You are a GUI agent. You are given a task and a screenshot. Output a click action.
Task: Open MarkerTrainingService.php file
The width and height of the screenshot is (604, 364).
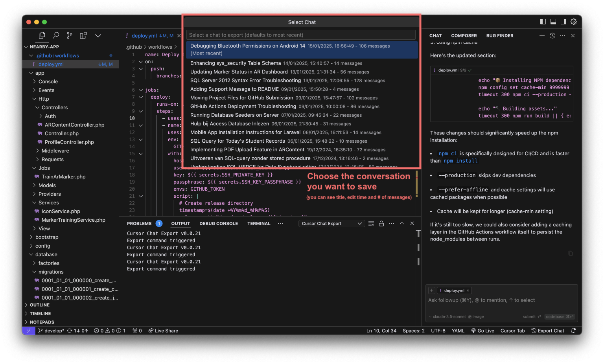pyautogui.click(x=73, y=220)
